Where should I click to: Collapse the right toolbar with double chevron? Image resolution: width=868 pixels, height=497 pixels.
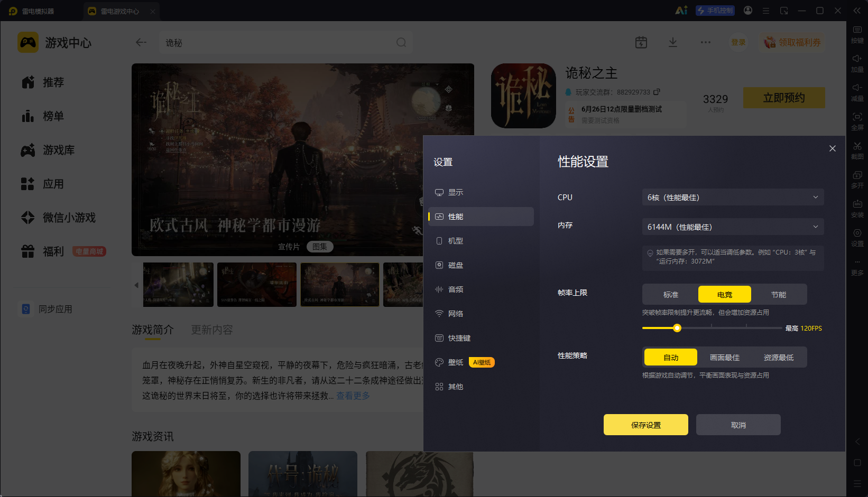tap(857, 11)
